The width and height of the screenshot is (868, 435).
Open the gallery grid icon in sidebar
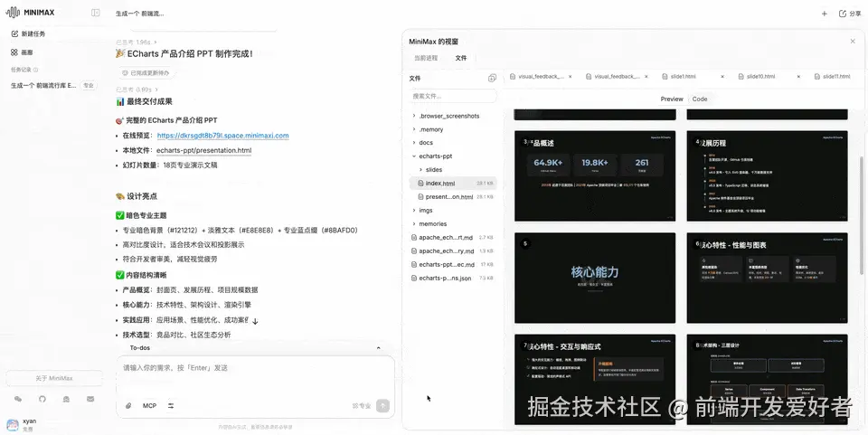[15, 52]
